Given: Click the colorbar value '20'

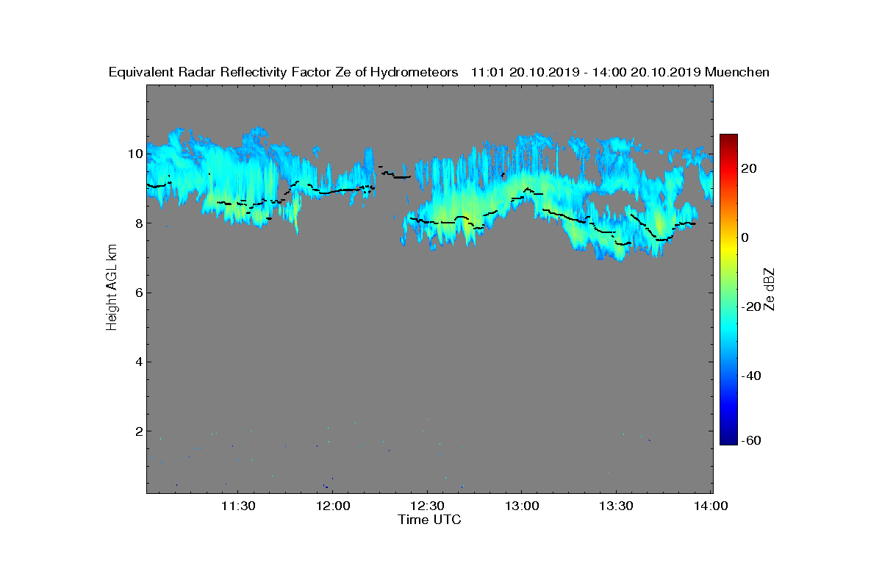Looking at the screenshot, I should point(749,168).
